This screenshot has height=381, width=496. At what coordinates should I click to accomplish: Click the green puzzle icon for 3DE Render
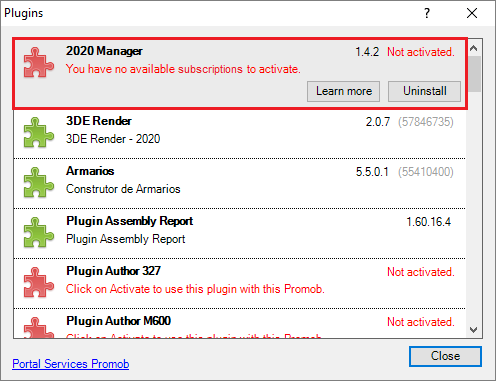pos(39,132)
